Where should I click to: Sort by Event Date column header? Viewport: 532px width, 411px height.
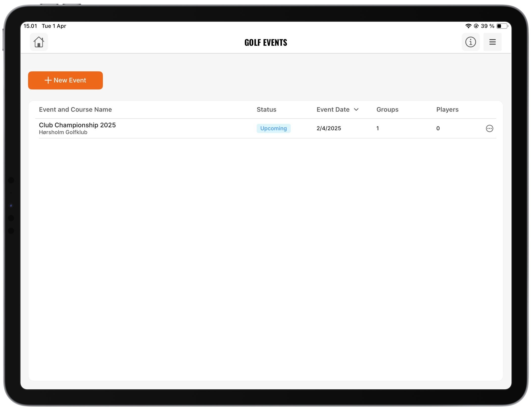point(333,109)
